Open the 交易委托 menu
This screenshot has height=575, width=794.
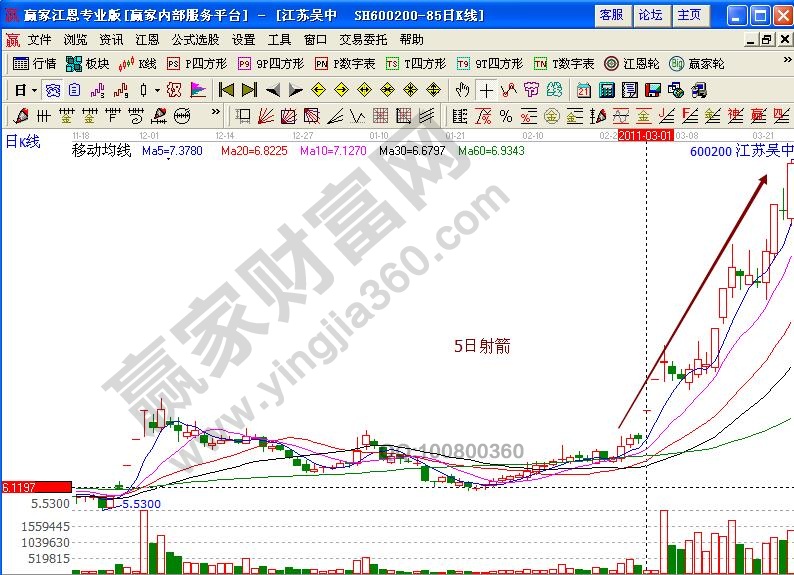coord(363,40)
